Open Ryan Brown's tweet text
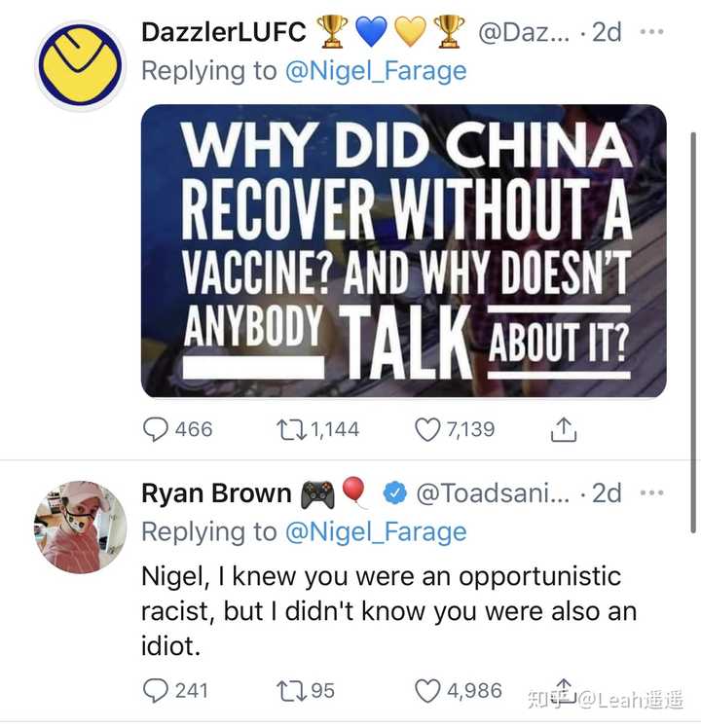Viewport: 701px width, 728px height. pyautogui.click(x=389, y=612)
